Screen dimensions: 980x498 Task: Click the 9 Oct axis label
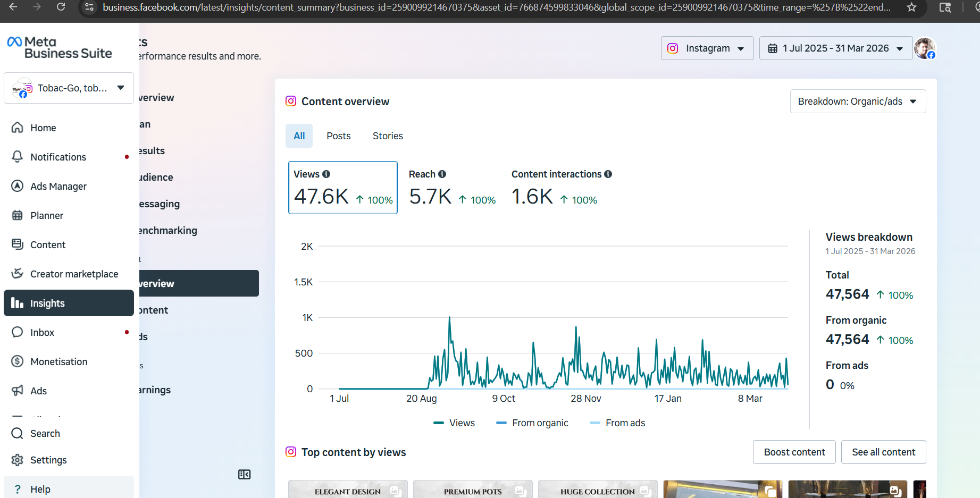click(x=504, y=399)
